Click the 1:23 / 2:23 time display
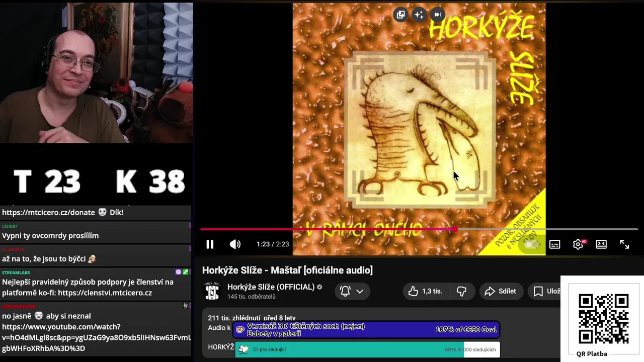Viewport: 644px width, 362px height. coord(273,244)
